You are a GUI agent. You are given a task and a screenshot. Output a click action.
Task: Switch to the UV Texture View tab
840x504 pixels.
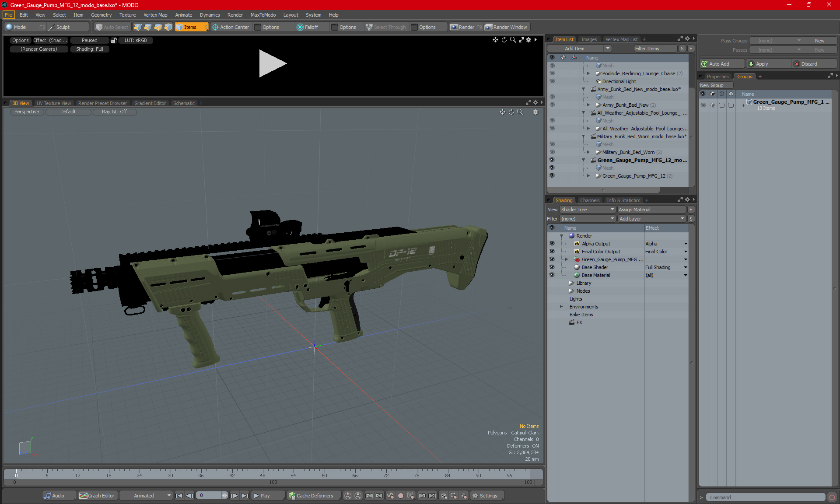coord(53,103)
